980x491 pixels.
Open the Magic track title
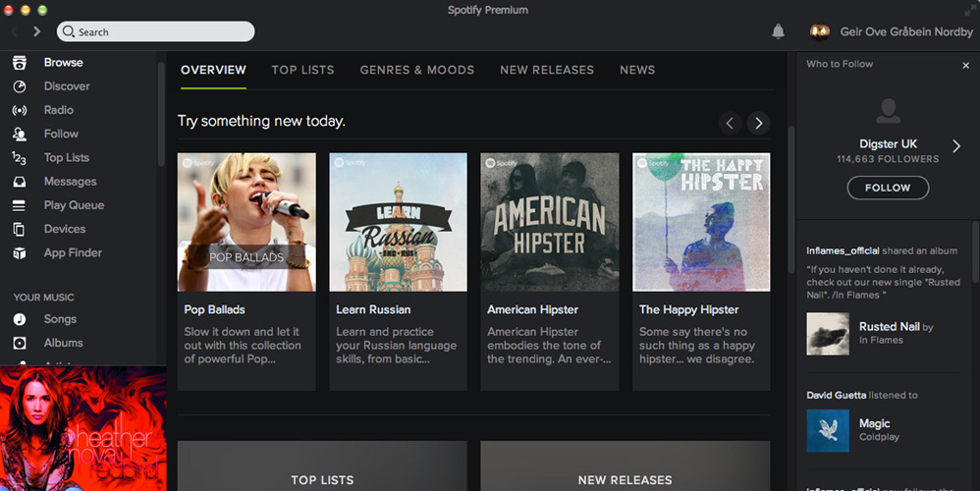[874, 423]
